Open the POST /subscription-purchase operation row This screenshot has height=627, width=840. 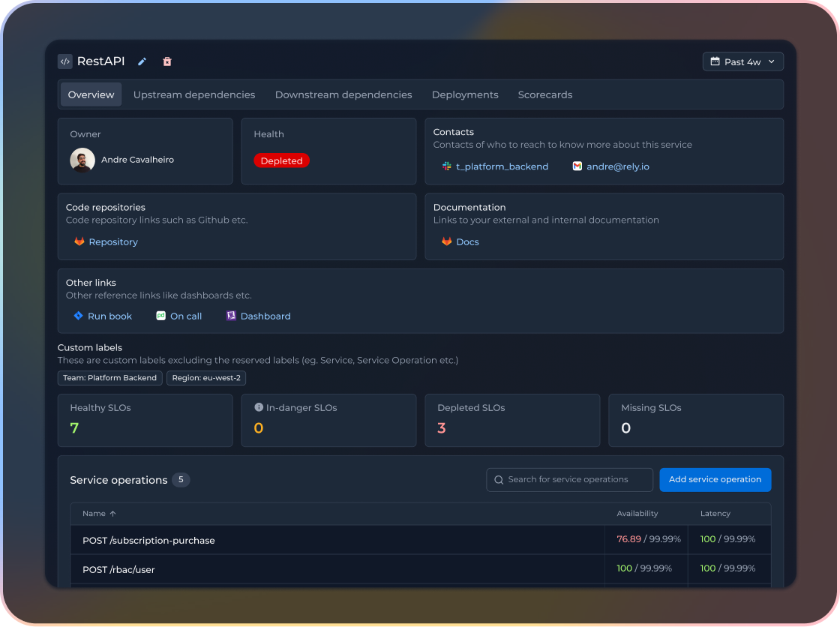[x=421, y=540]
